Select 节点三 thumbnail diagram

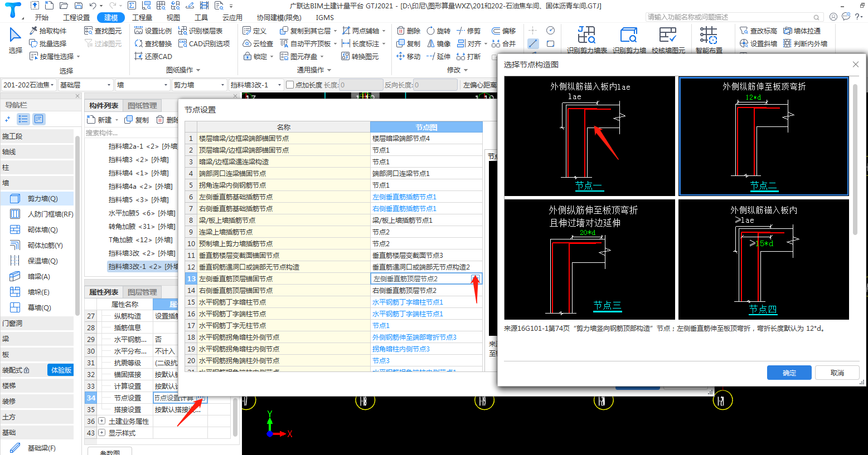pyautogui.click(x=589, y=259)
